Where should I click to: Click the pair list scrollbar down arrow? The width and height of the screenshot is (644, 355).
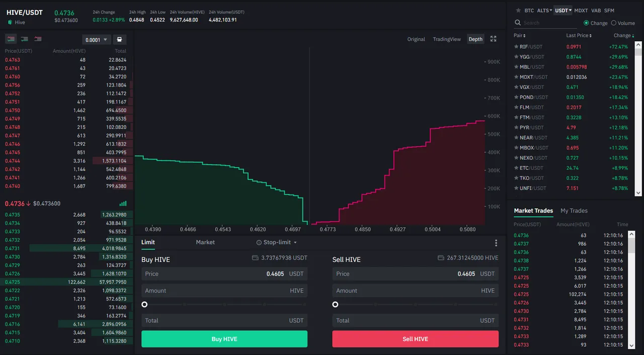[638, 193]
